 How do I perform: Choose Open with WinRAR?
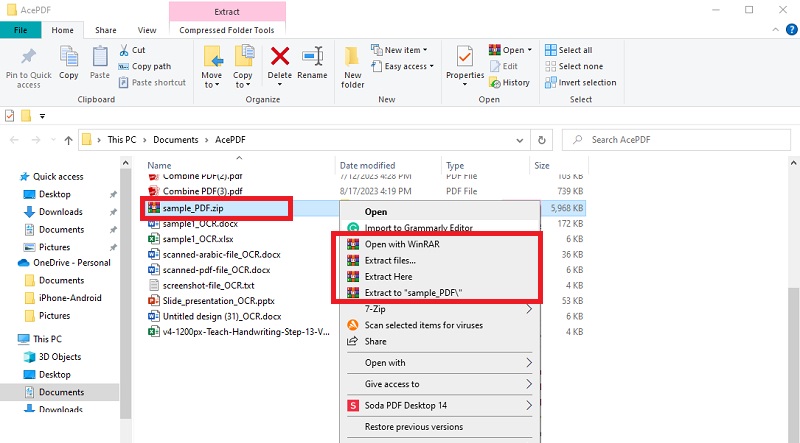[440, 244]
